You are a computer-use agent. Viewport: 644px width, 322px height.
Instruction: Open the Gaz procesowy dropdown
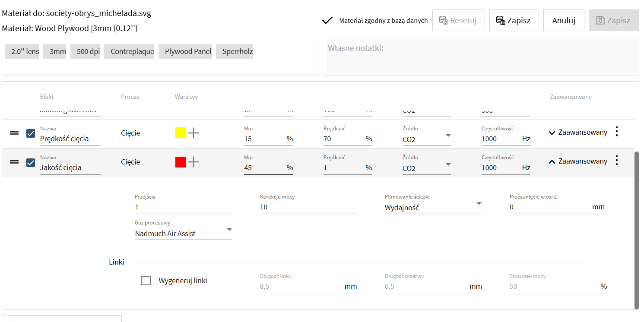pyautogui.click(x=183, y=234)
